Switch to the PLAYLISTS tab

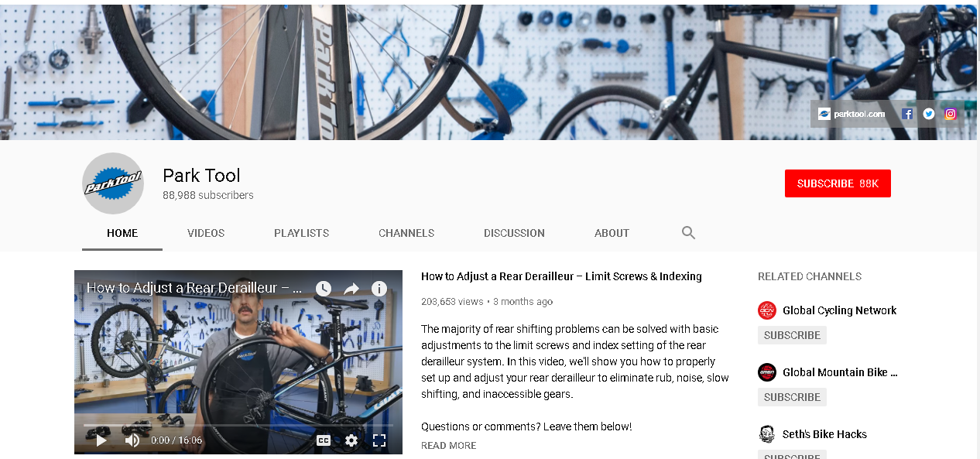[x=301, y=233]
